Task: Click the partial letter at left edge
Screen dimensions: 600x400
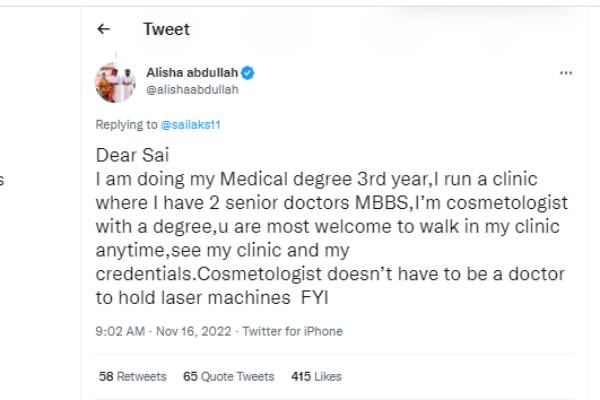Action: [x=3, y=181]
